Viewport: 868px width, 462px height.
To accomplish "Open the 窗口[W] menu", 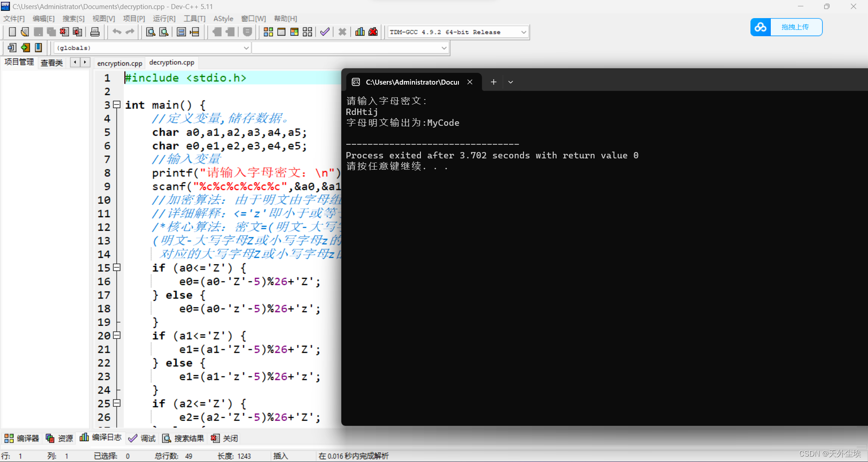I will click(x=254, y=19).
